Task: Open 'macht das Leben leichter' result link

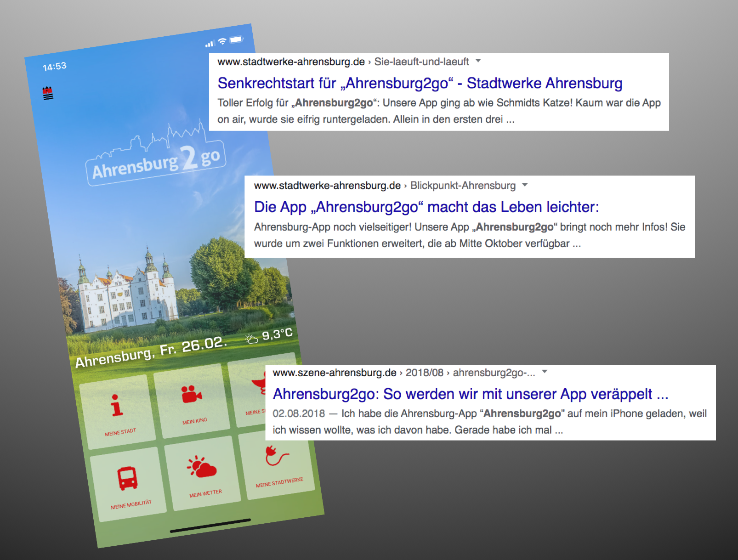Action: coord(426,207)
